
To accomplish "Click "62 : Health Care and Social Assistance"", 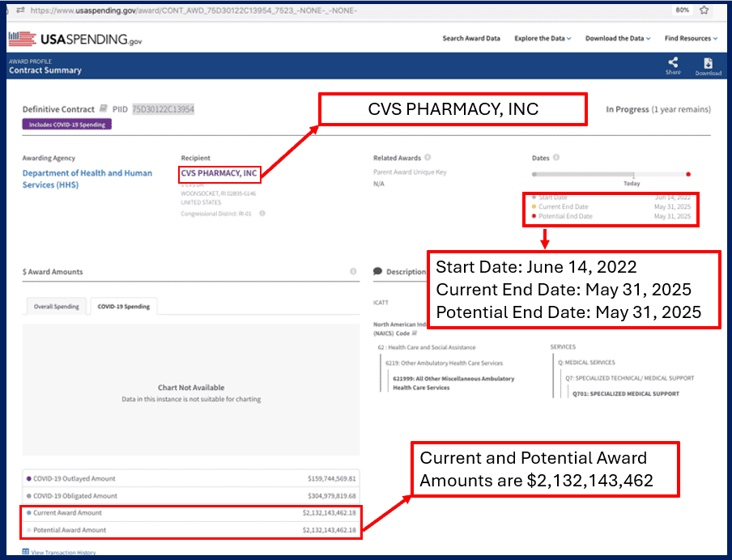I will pyautogui.click(x=427, y=347).
